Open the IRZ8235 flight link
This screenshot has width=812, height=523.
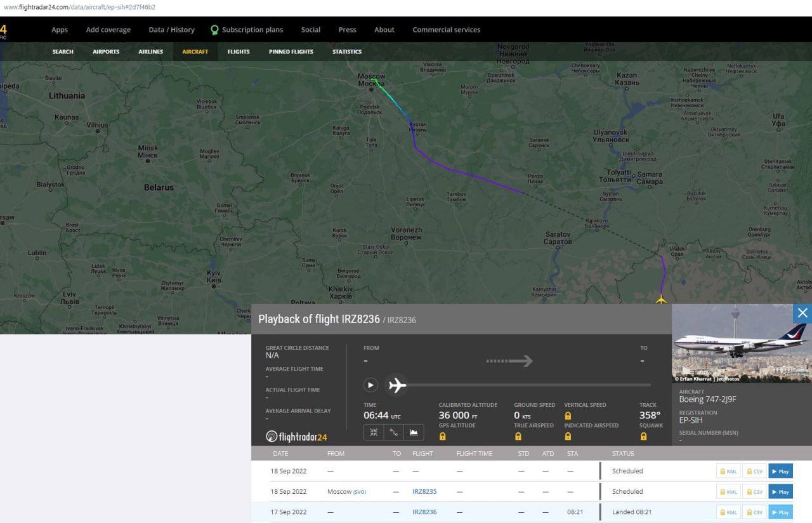tap(424, 492)
